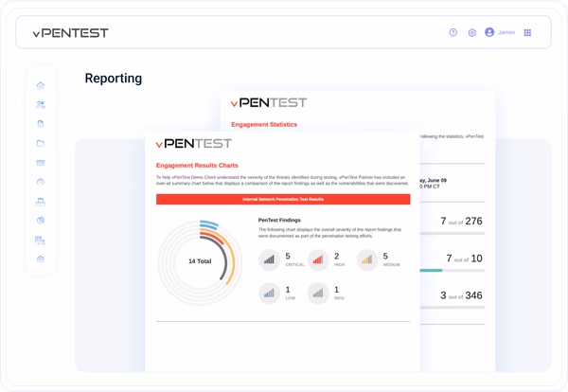
Task: Click the James username label
Action: click(506, 32)
